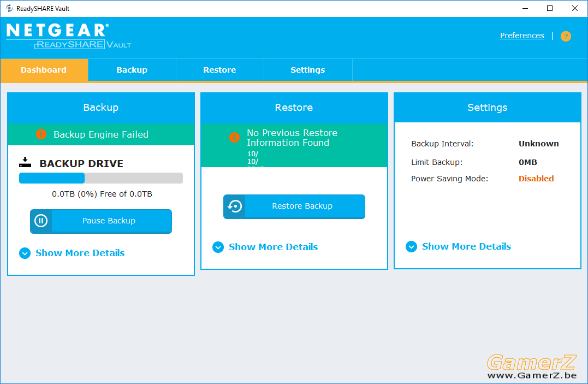
Task: Click Show More Details text under Restore Backup
Action: (274, 247)
